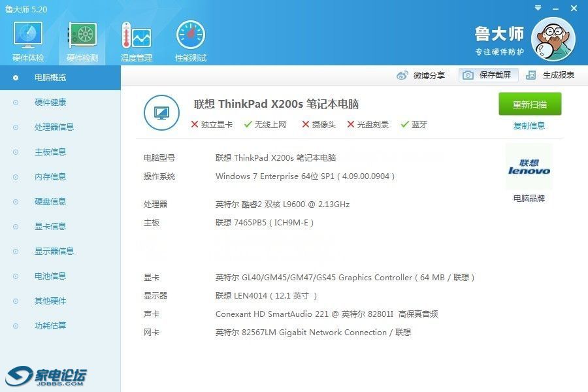Click the Weibo share icon
588x392 pixels.
(402, 75)
